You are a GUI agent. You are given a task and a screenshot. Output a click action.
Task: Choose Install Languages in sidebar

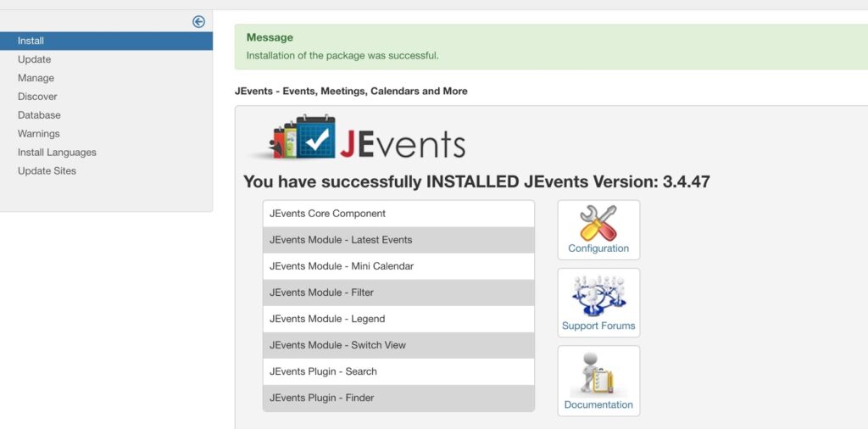click(57, 153)
